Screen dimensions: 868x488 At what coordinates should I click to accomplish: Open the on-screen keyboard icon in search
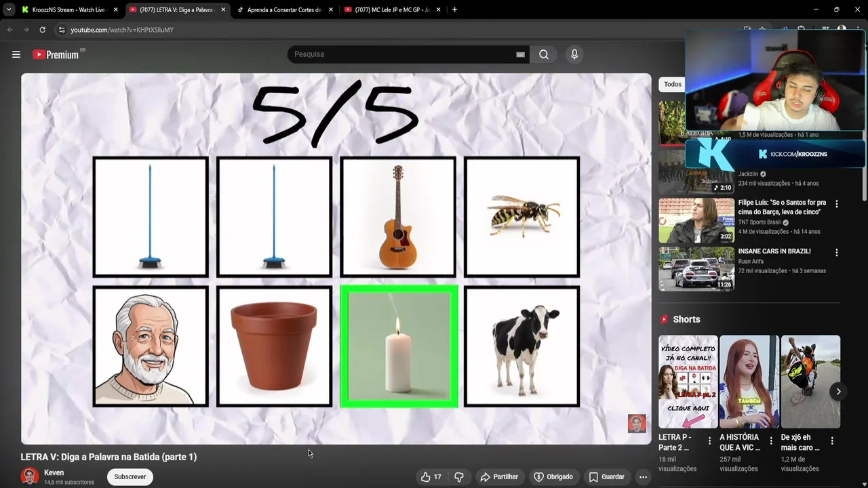pyautogui.click(x=520, y=54)
